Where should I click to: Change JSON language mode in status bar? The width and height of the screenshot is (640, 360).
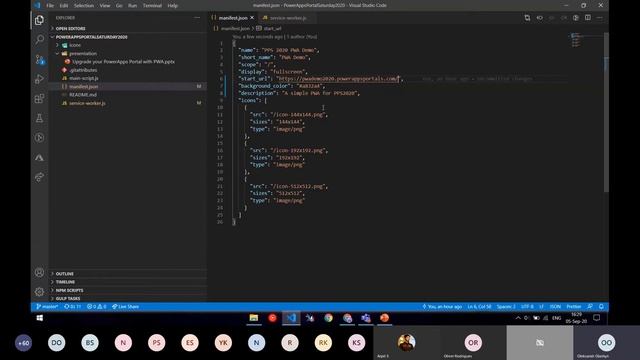pos(555,307)
